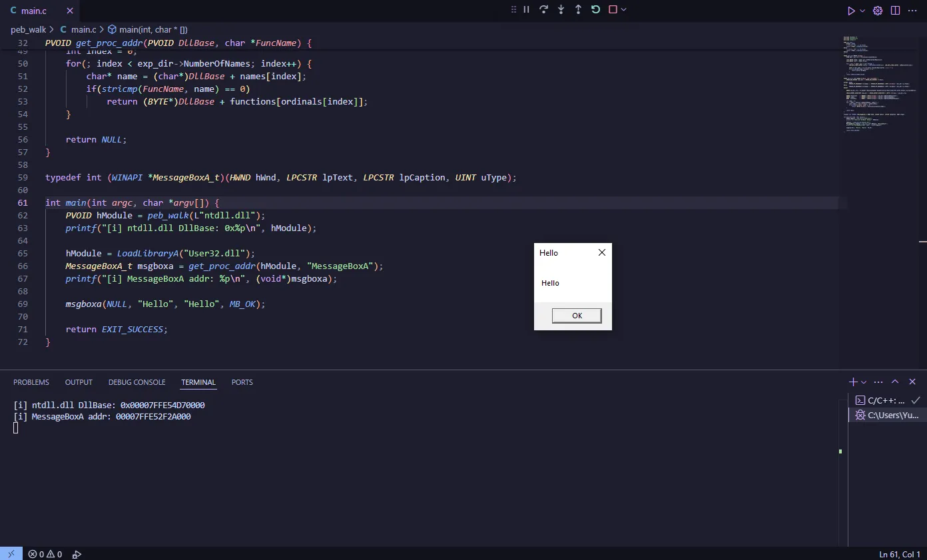Pause the debugger from the debug toolbar
The width and height of the screenshot is (927, 560).
click(526, 10)
